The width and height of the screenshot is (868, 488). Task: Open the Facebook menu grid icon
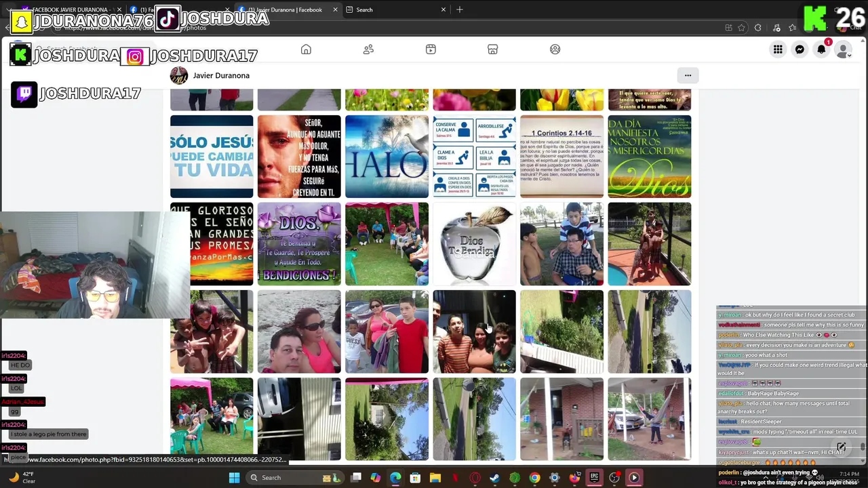(778, 49)
